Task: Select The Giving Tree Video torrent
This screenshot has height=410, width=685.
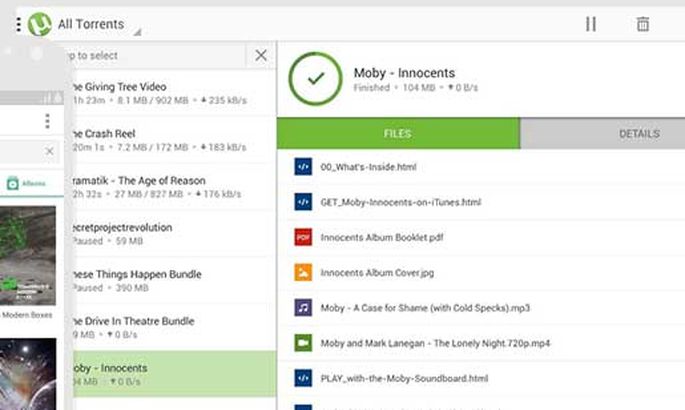Action: coord(173,93)
